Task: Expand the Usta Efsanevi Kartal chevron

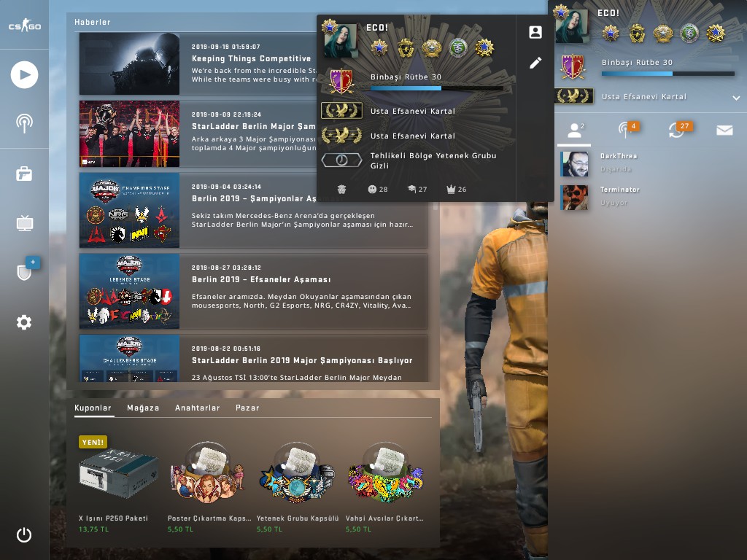Action: tap(736, 98)
